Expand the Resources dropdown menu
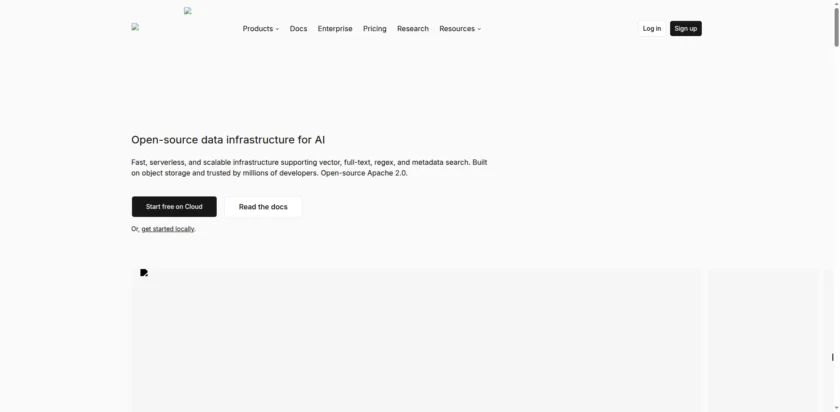 [x=459, y=29]
